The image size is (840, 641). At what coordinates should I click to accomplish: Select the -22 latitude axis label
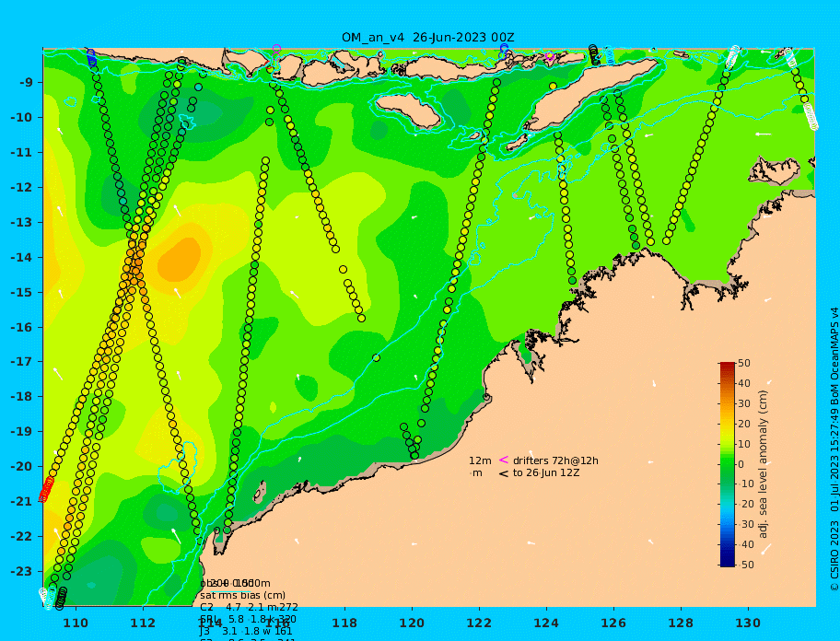coord(22,537)
